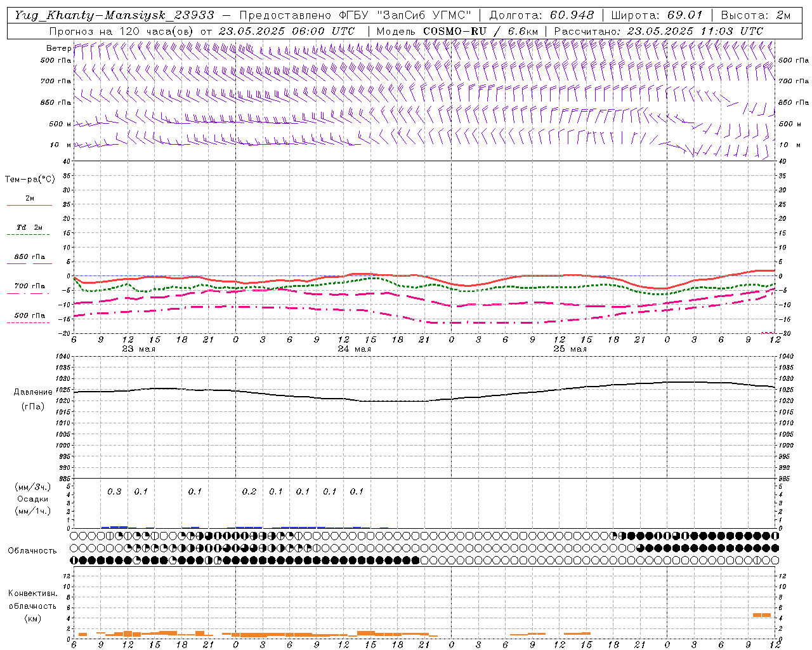The image size is (812, 650).
Task: Click the 850 гПа temperature legend entry
Action: (x=29, y=258)
